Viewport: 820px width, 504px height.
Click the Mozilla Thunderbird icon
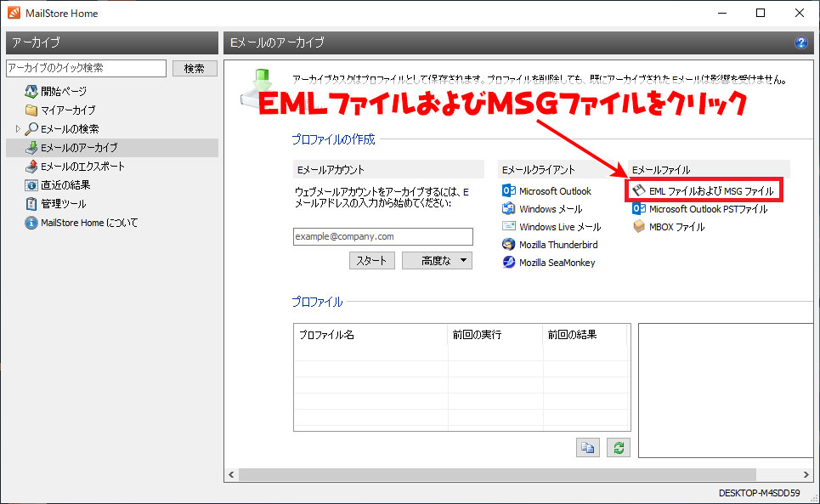coord(508,244)
